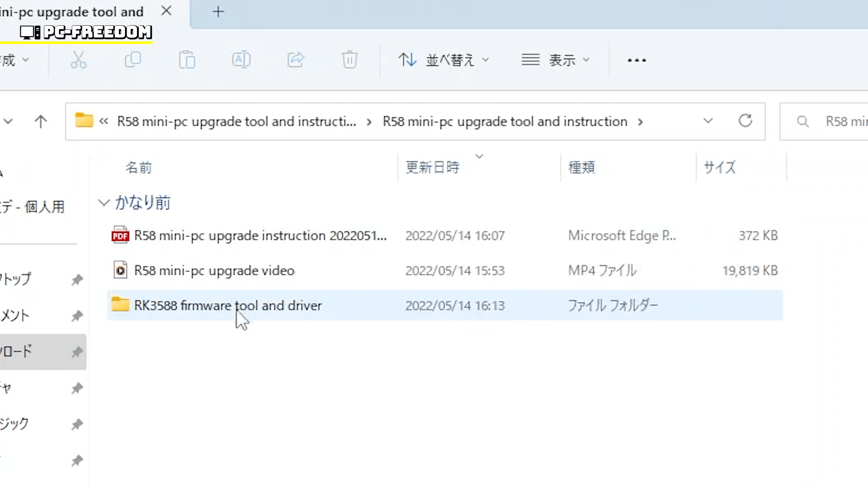Click the Paste clipboard icon

(x=187, y=60)
